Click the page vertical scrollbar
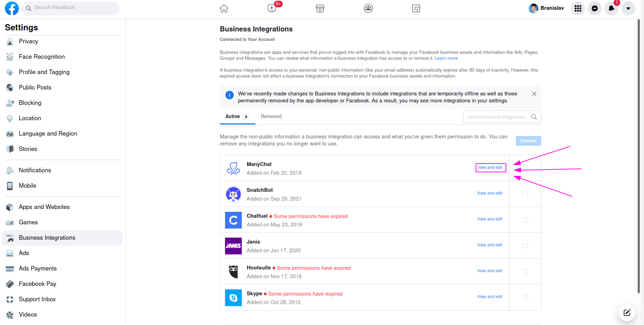The image size is (644, 325). point(639,156)
